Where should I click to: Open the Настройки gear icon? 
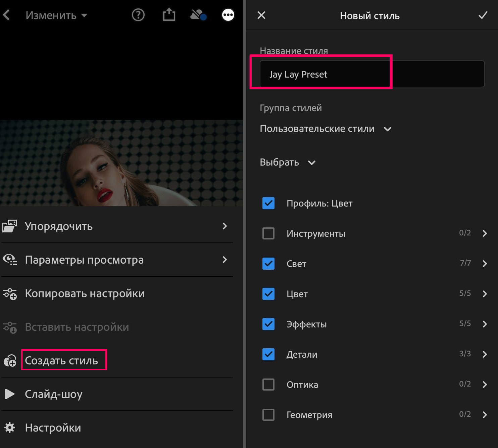(x=10, y=428)
